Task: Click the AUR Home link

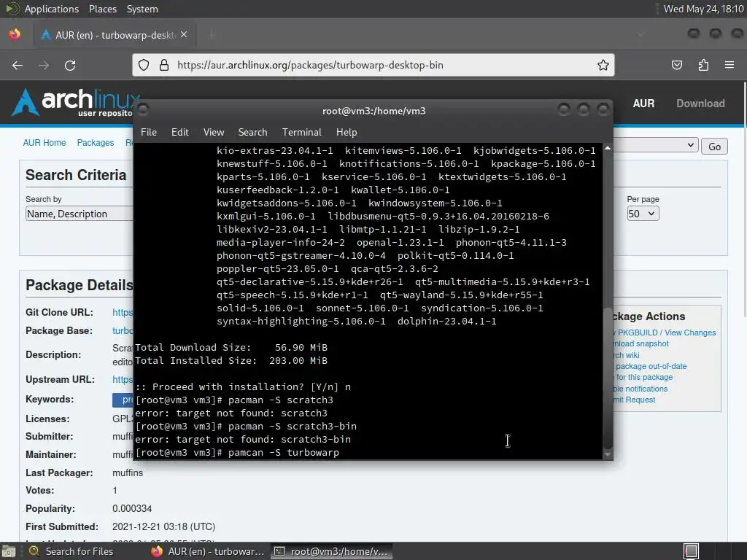Action: [x=44, y=143]
